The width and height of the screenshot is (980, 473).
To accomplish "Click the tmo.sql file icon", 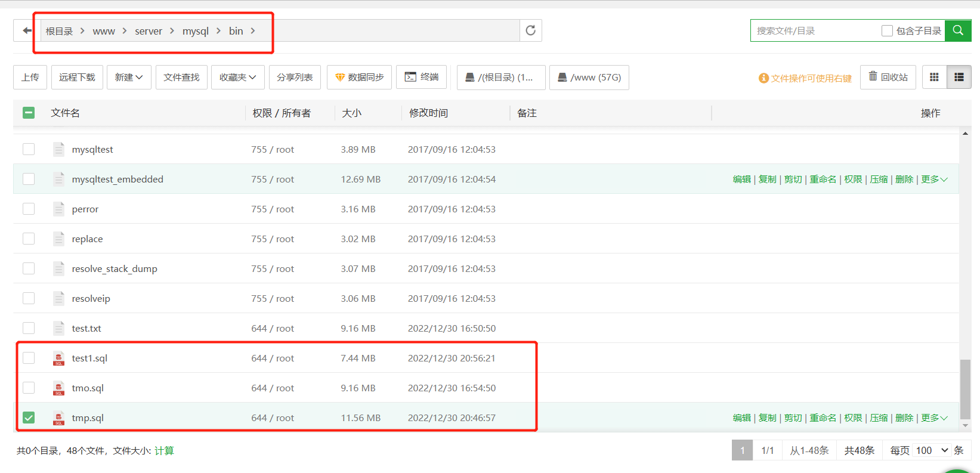I will pos(58,388).
